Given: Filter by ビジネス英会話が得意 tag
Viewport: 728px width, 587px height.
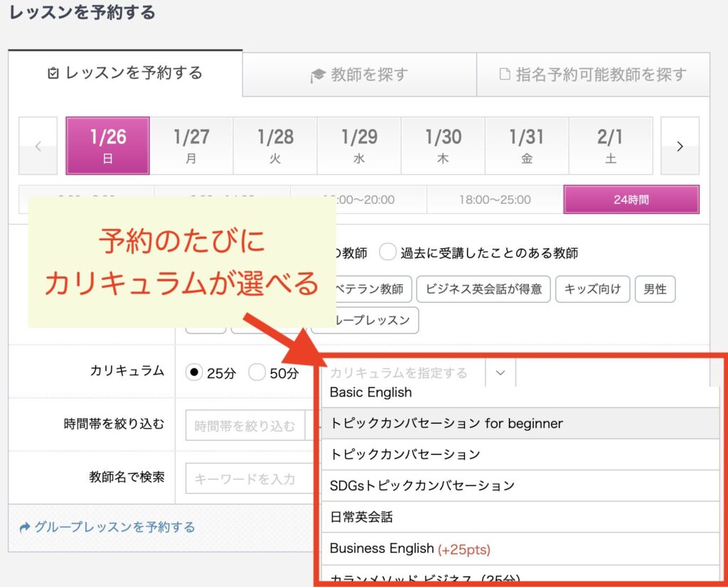Looking at the screenshot, I should (x=483, y=289).
